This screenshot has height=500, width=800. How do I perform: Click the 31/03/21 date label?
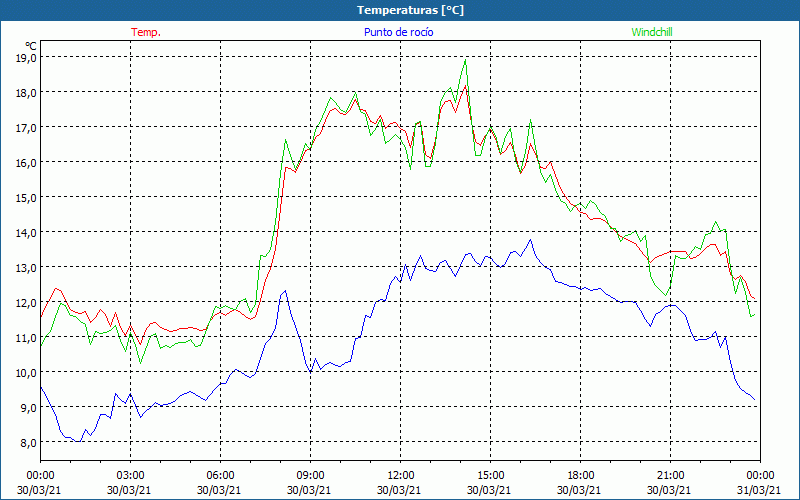(x=759, y=490)
